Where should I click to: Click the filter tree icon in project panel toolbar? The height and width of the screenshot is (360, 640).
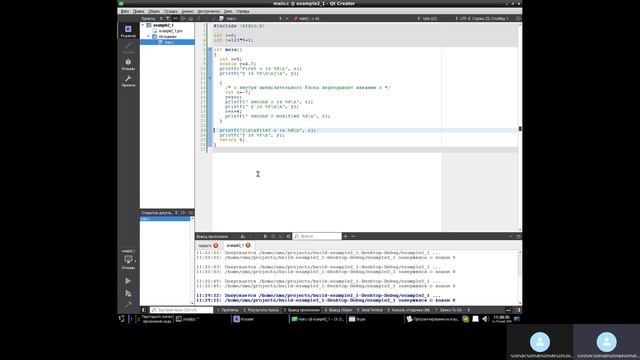coord(168,18)
